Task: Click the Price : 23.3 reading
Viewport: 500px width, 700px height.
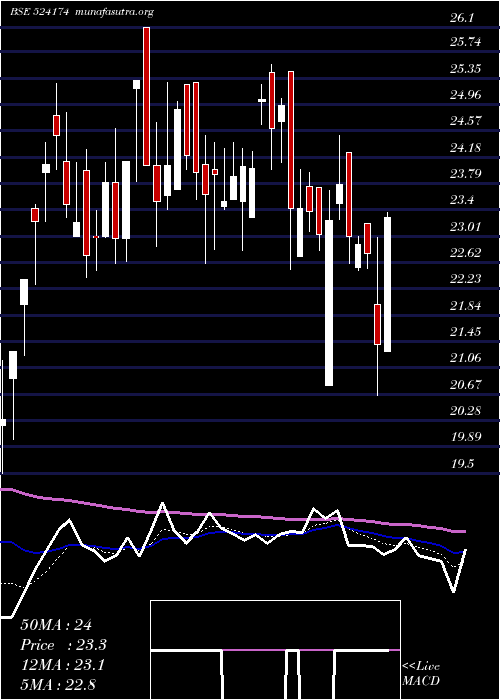Action: (64, 645)
